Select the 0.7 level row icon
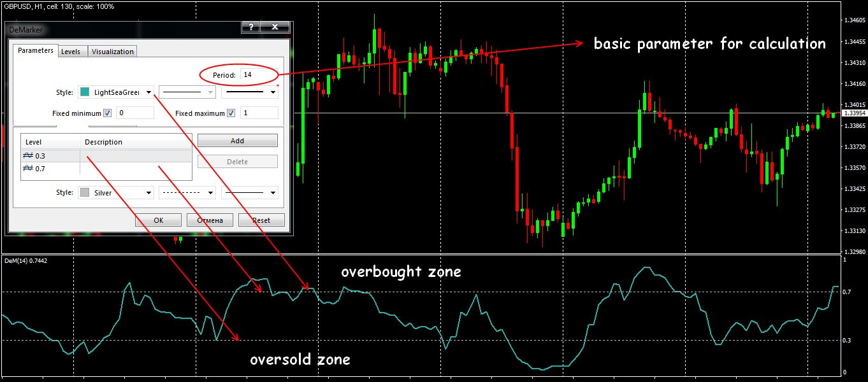The image size is (868, 382). [x=28, y=168]
